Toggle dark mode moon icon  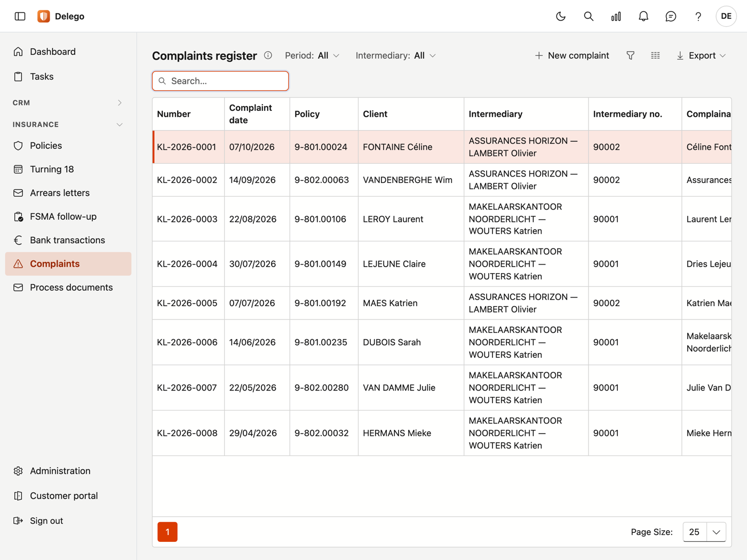(561, 16)
